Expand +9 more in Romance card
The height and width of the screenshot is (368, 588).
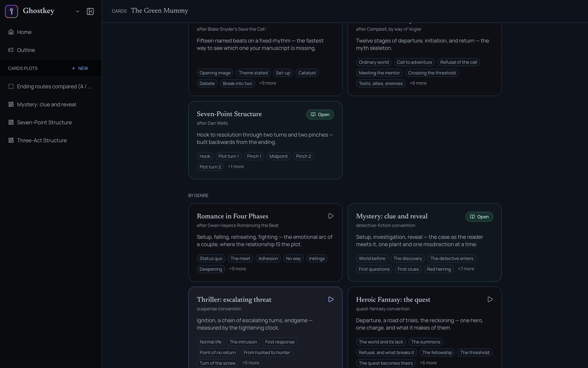237,269
